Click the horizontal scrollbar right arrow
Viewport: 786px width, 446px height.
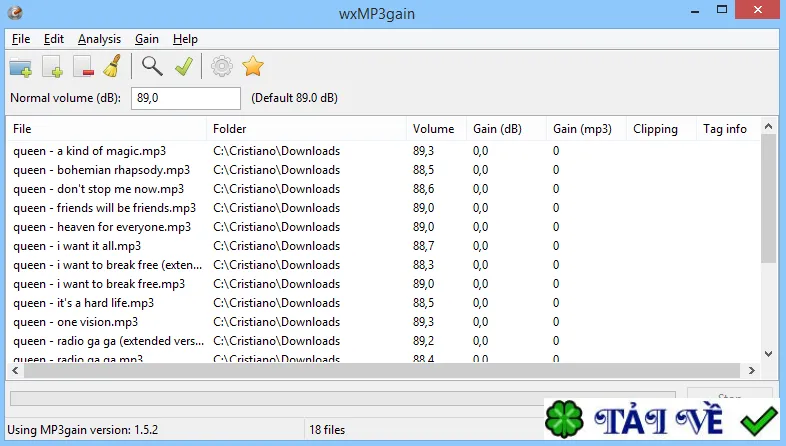click(751, 370)
